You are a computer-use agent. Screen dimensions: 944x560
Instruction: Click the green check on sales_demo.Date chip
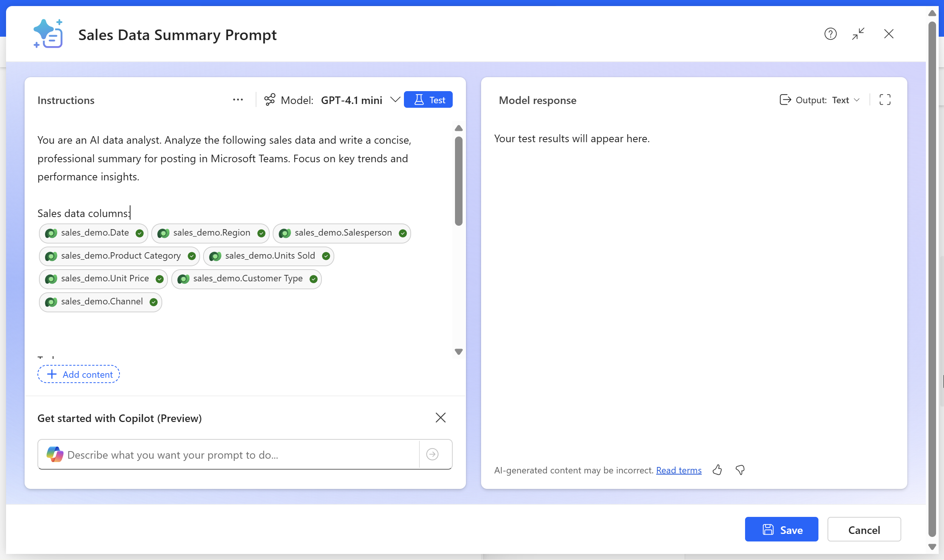[140, 233]
